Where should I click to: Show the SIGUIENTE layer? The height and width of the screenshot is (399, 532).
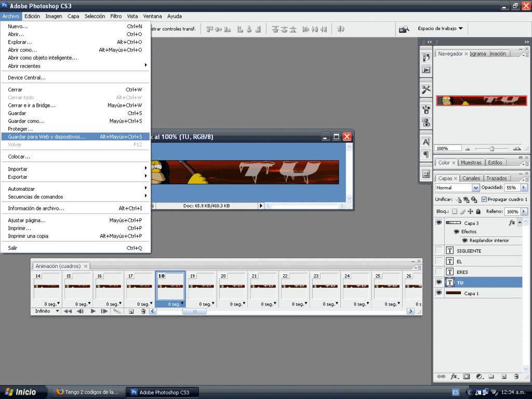(x=439, y=251)
